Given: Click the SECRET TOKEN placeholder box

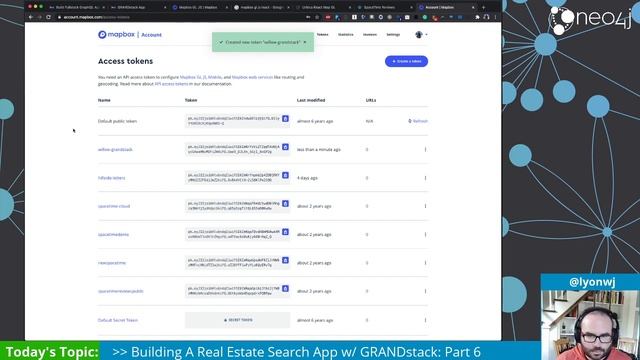Looking at the screenshot, I should click(238, 320).
